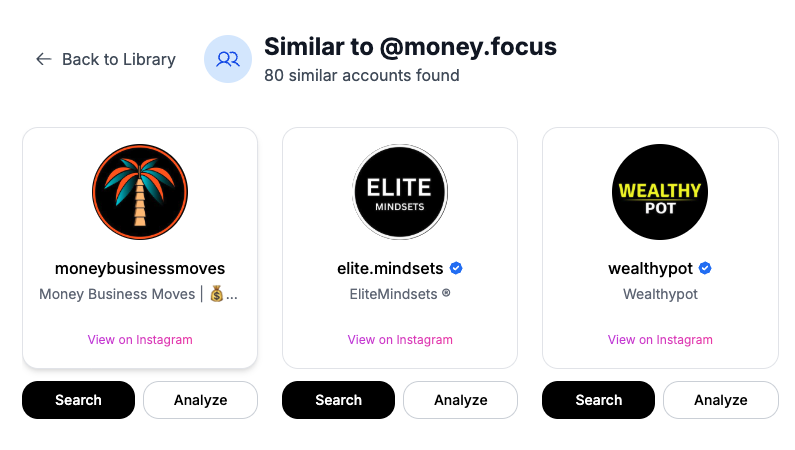Click elite.mindsets verified badge

coord(456,268)
